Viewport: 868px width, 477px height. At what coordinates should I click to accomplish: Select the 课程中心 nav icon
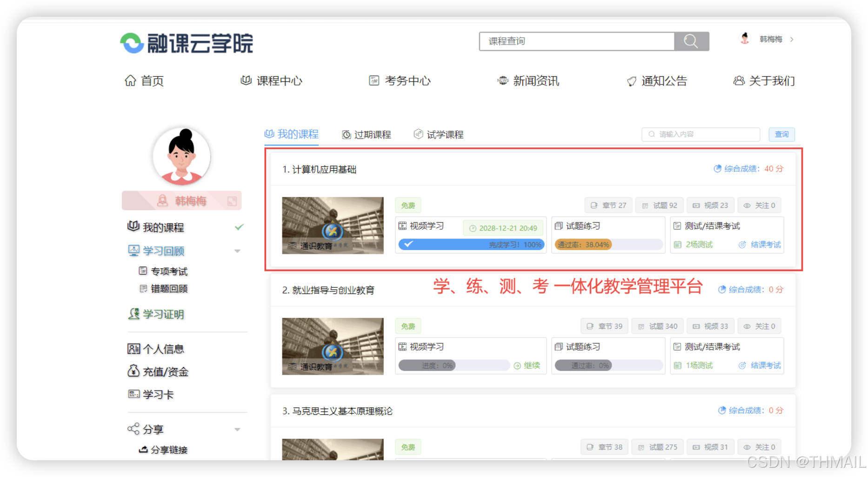(246, 80)
